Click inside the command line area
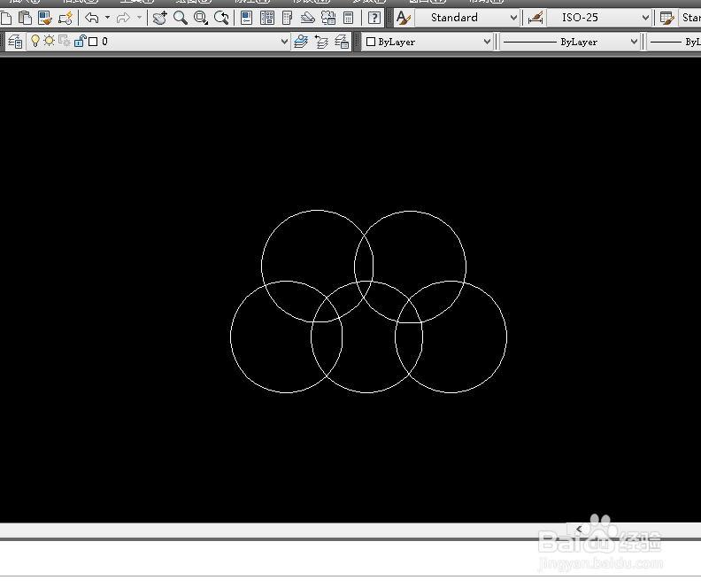The height and width of the screenshot is (588, 701). pos(350,559)
